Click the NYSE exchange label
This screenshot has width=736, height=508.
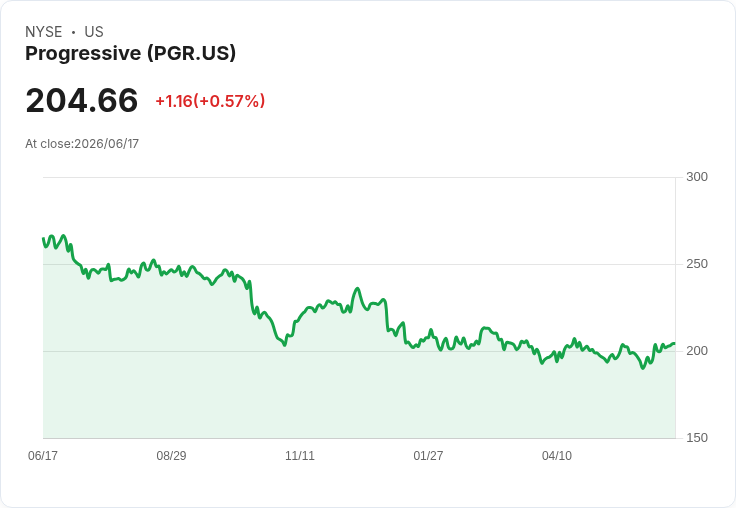44,32
